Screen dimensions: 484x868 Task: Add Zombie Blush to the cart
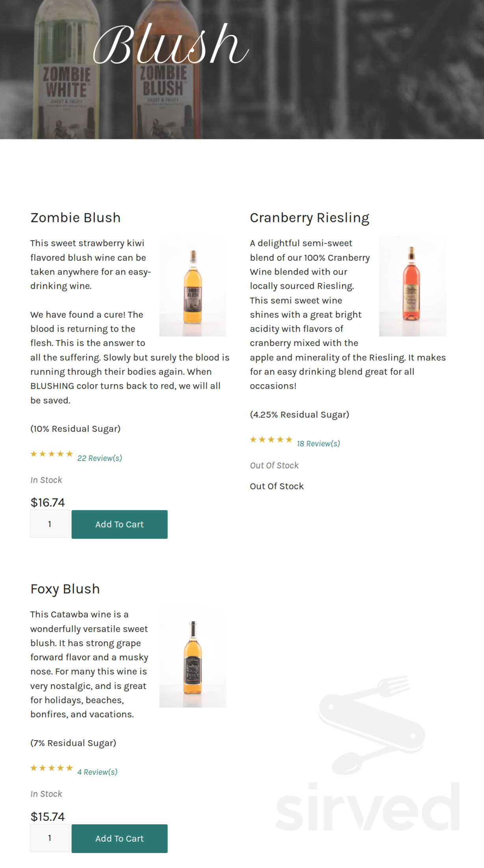click(x=119, y=524)
